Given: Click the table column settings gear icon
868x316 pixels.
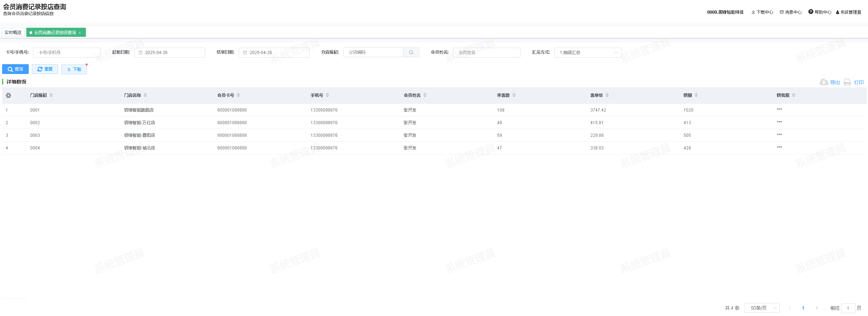Looking at the screenshot, I should click(8, 95).
